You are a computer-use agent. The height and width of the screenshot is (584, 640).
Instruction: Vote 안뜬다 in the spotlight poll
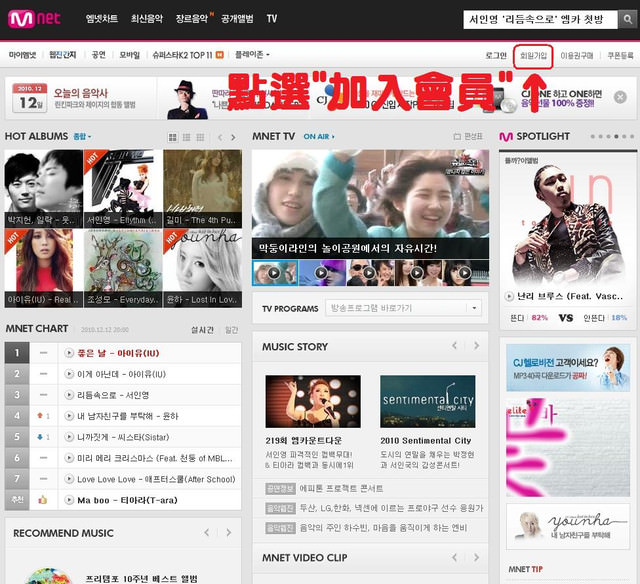tap(594, 318)
